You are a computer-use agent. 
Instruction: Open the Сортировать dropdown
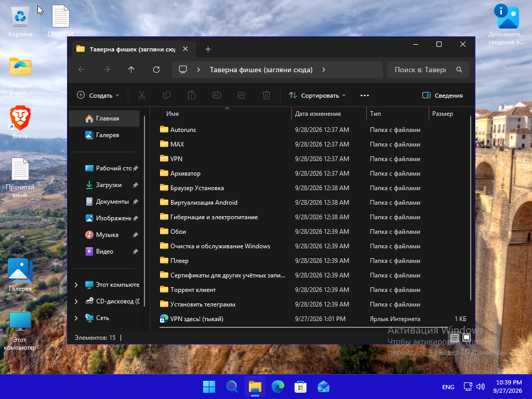pyautogui.click(x=317, y=96)
